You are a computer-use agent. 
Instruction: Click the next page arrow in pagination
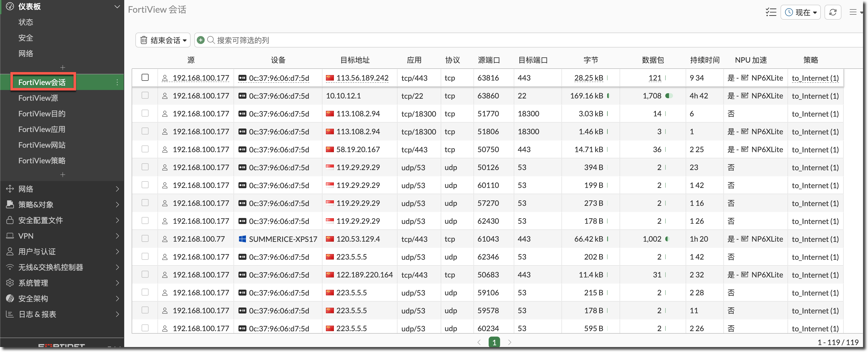pyautogui.click(x=510, y=342)
